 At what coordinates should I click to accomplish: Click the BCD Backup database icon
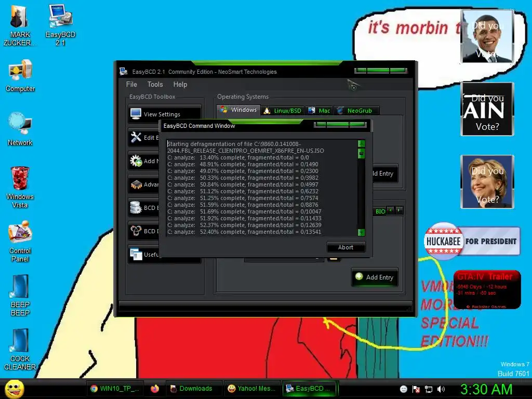136,207
